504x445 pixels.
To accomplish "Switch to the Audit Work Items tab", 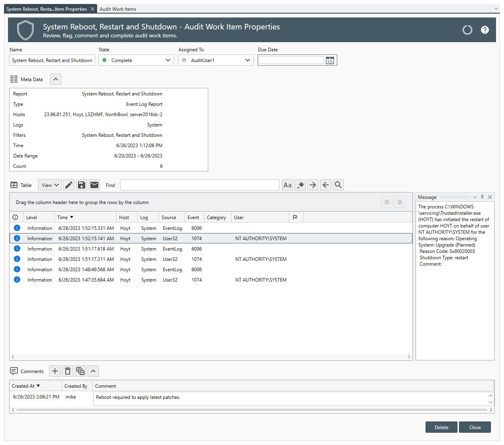I will pos(118,9).
